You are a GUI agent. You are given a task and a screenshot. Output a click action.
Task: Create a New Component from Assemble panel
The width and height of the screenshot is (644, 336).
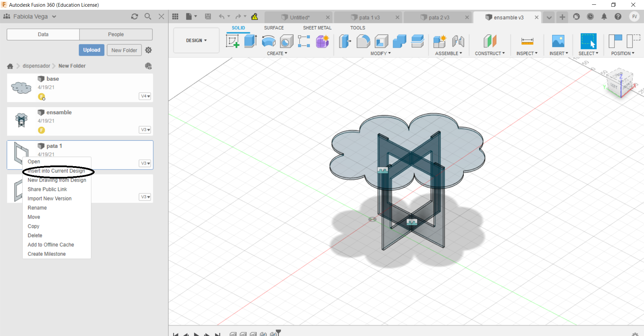click(x=440, y=41)
